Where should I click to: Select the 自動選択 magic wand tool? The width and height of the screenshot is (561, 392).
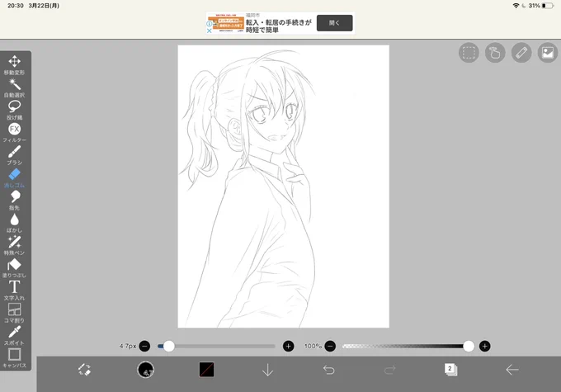(14, 87)
